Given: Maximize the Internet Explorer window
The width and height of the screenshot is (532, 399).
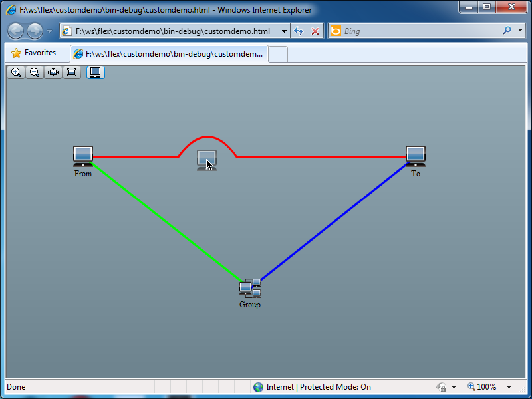Looking at the screenshot, I should tap(487, 7).
